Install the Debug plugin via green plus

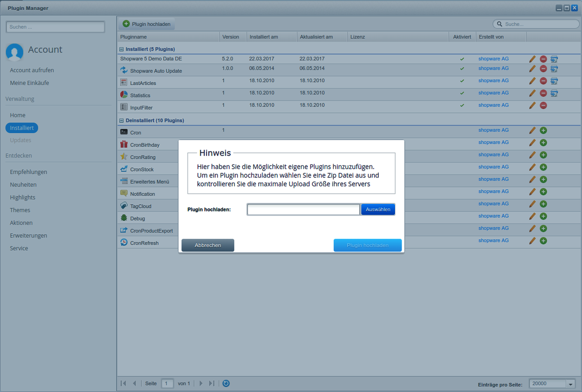(543, 216)
